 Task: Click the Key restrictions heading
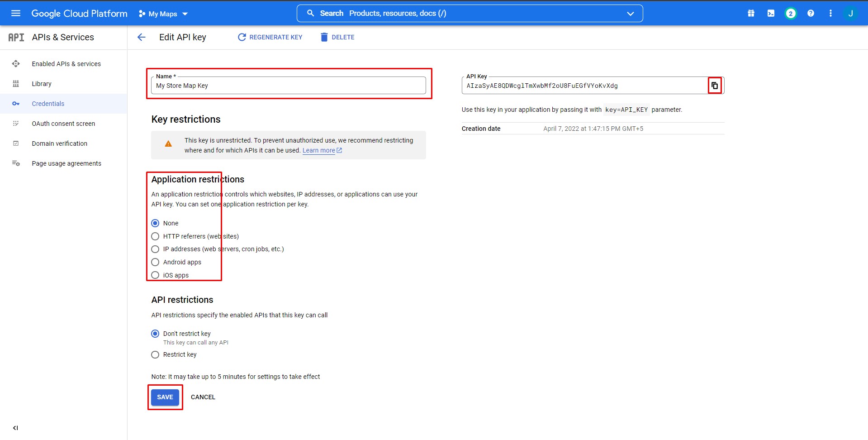pyautogui.click(x=186, y=119)
